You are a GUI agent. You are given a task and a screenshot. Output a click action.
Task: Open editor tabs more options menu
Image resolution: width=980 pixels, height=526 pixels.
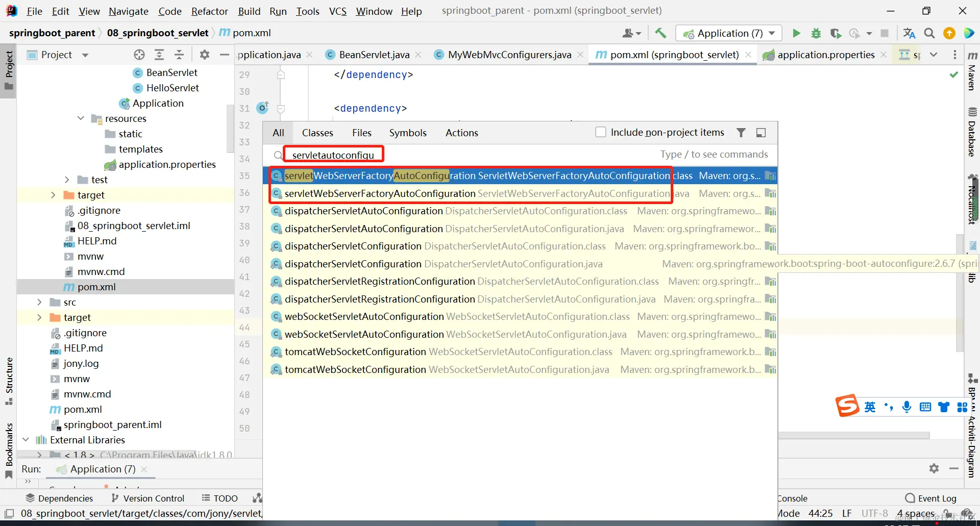955,55
